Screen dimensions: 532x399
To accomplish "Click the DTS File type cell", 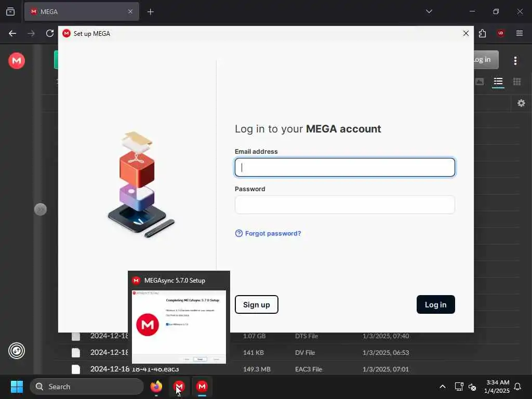I will [307, 336].
